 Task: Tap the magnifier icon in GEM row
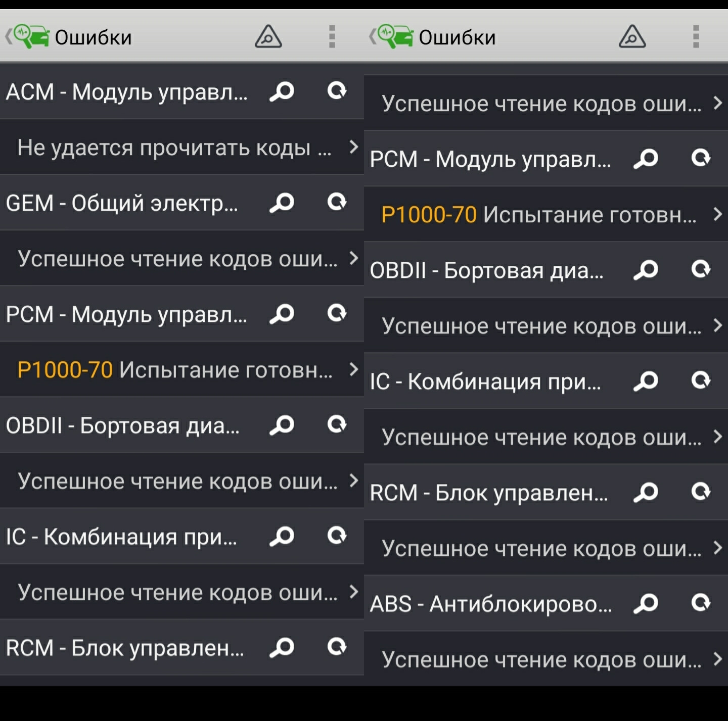[x=282, y=203]
